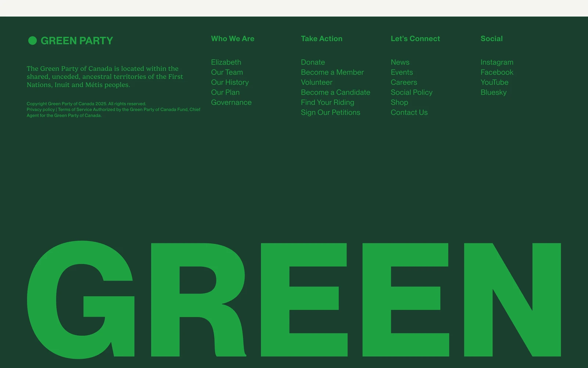Click the land acknowledgement paragraph
The image size is (588, 368).
pyautogui.click(x=105, y=77)
